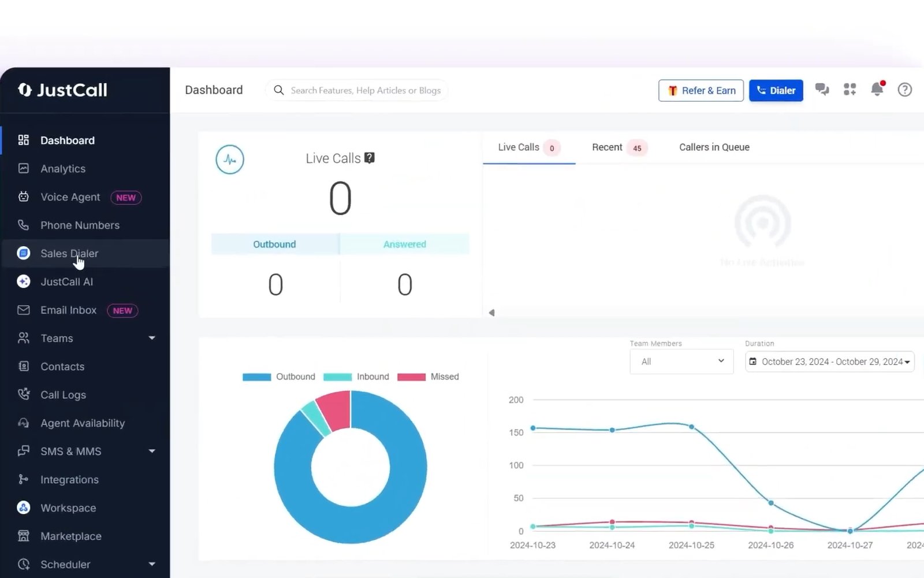Open the Dashboard sidebar icon
Screen dimensions: 924x578
(24, 140)
